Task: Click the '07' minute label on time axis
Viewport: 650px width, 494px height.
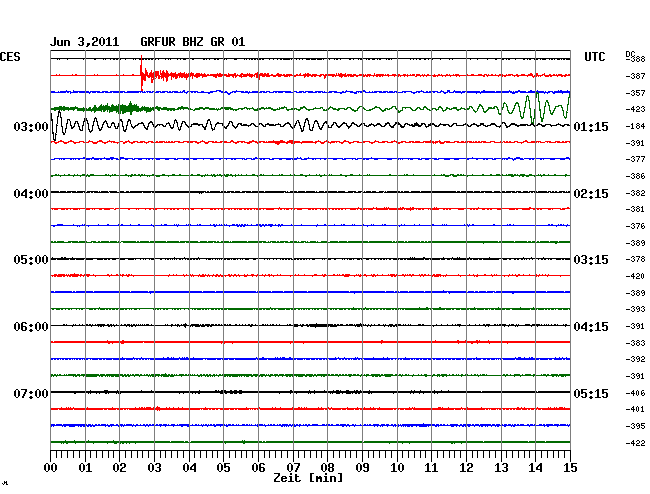Action: pyautogui.click(x=293, y=468)
